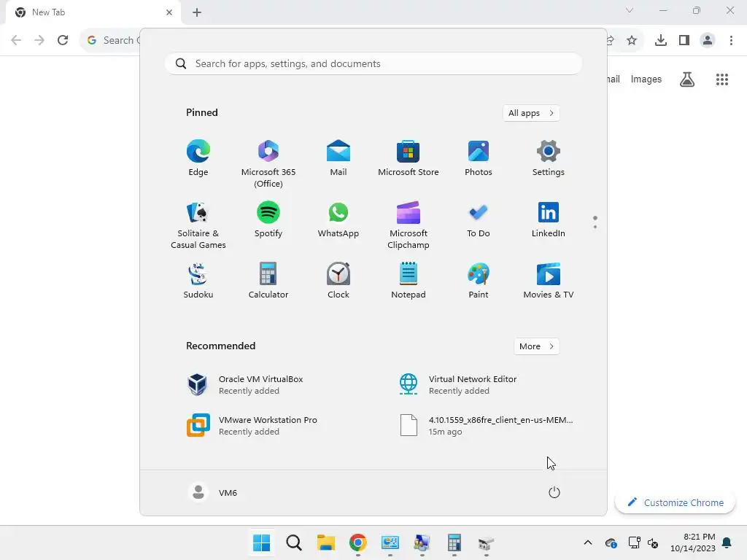The width and height of the screenshot is (747, 560).
Task: Click muted volume icon in tray
Action: 653,542
